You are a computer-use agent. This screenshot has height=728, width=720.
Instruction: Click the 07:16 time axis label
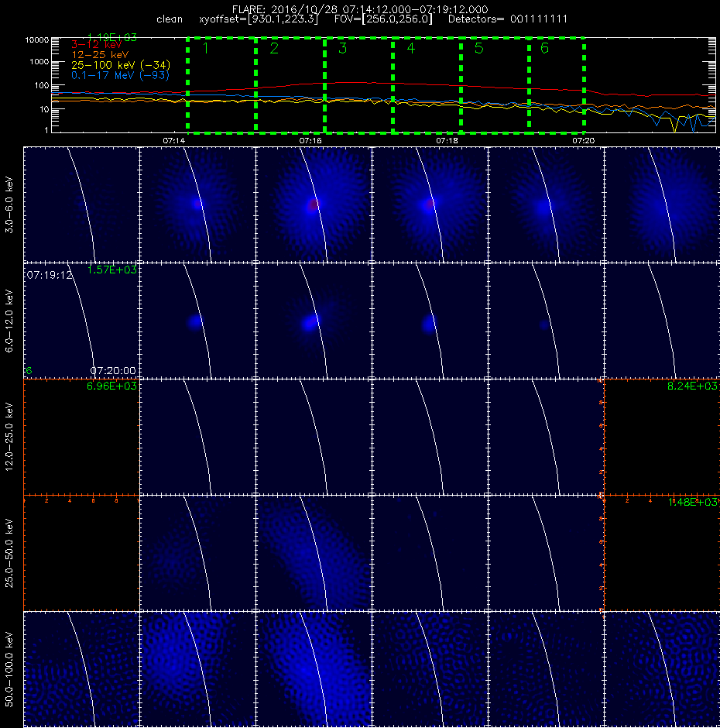[310, 140]
